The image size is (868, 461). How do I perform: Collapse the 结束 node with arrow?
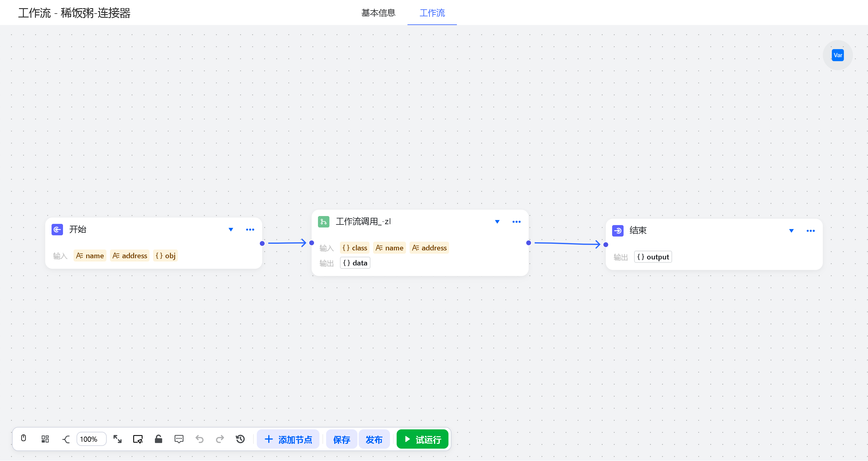(791, 231)
